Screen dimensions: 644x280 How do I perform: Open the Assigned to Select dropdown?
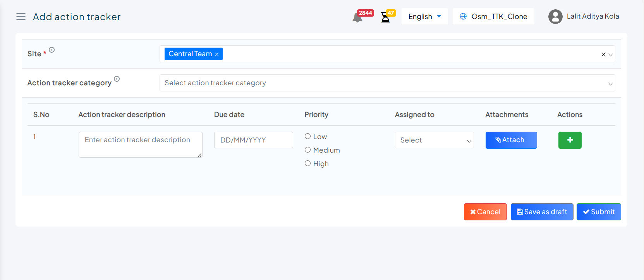pyautogui.click(x=434, y=140)
